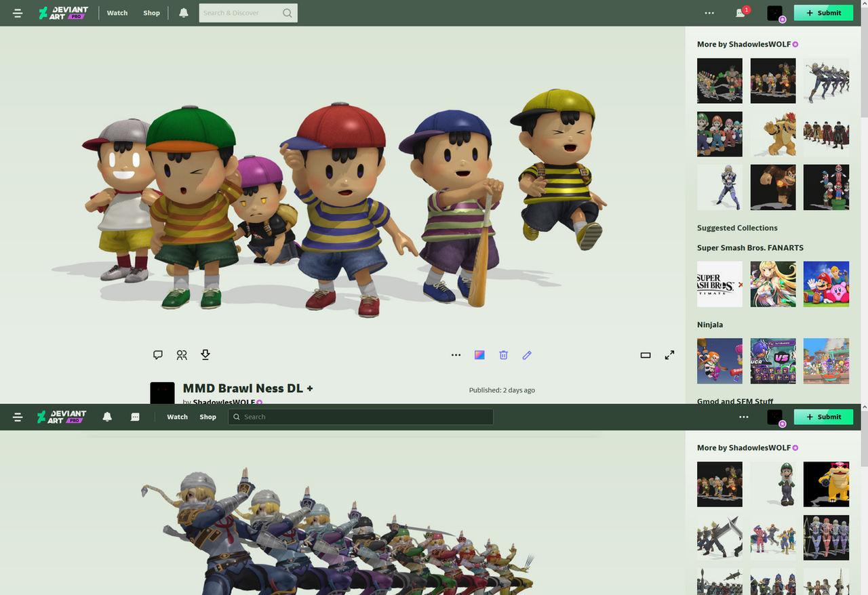Click the gradient square icon in the action bar

click(x=479, y=354)
